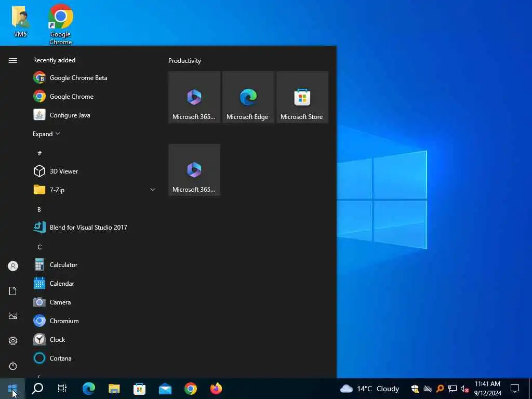Open Calendar app

click(95, 283)
